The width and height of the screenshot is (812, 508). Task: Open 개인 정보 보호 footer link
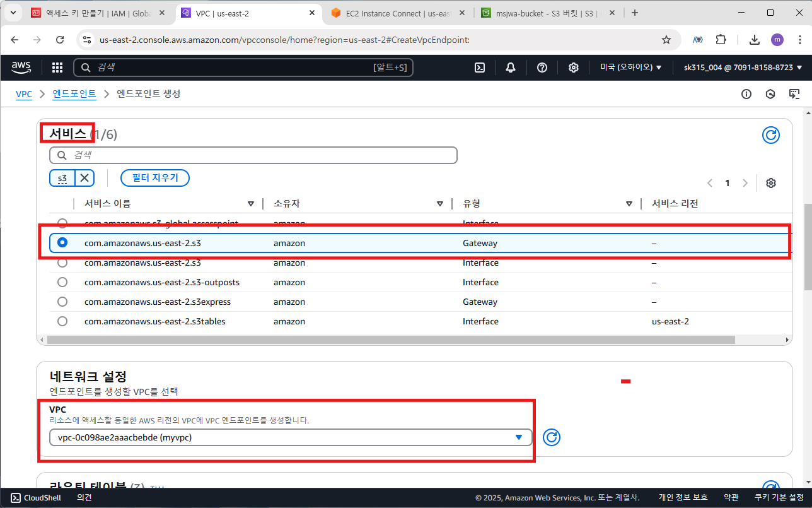[683, 497]
